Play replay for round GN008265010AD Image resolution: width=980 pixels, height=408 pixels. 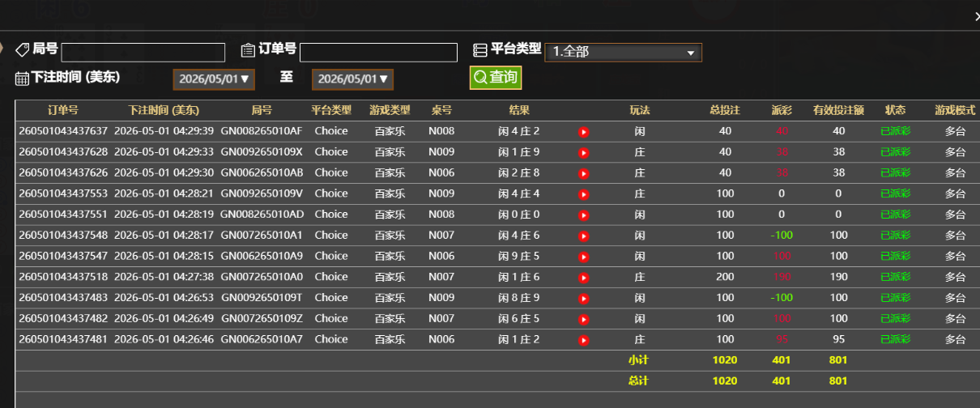click(x=583, y=215)
